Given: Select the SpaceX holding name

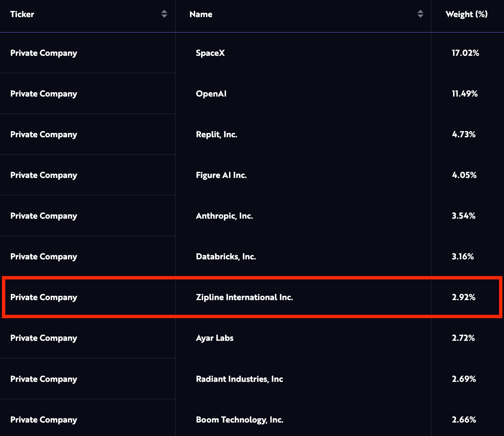Looking at the screenshot, I should coord(210,53).
